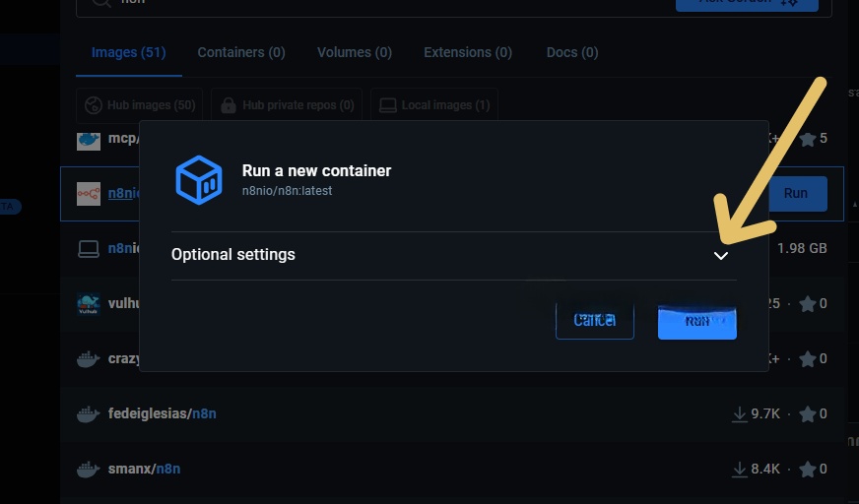This screenshot has height=504, width=859.
Task: Expand the Optional settings chevron
Action: coord(721,256)
